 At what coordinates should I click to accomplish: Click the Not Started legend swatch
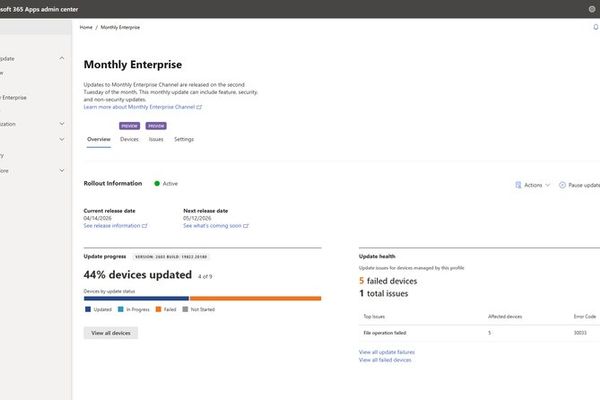pos(185,309)
